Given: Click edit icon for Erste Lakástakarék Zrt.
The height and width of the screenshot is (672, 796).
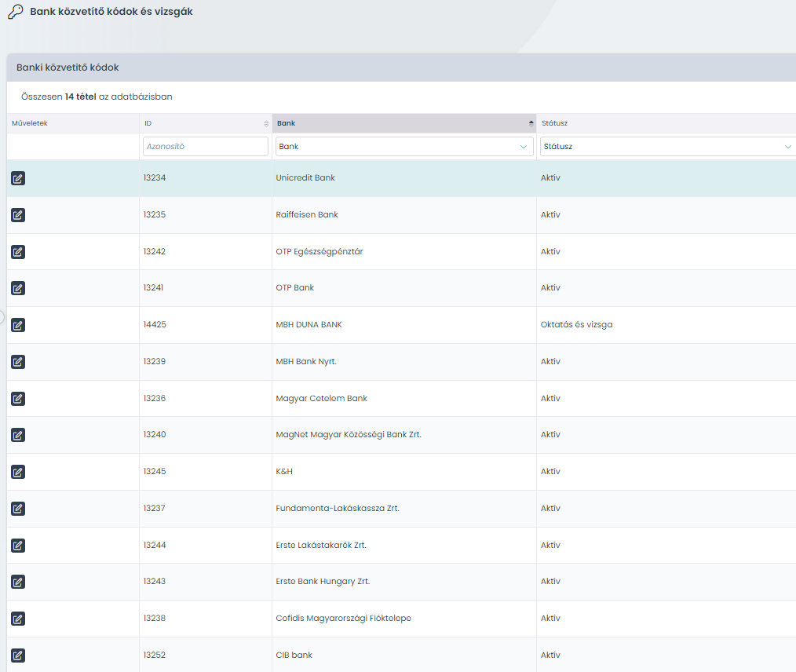Looking at the screenshot, I should coord(18,546).
